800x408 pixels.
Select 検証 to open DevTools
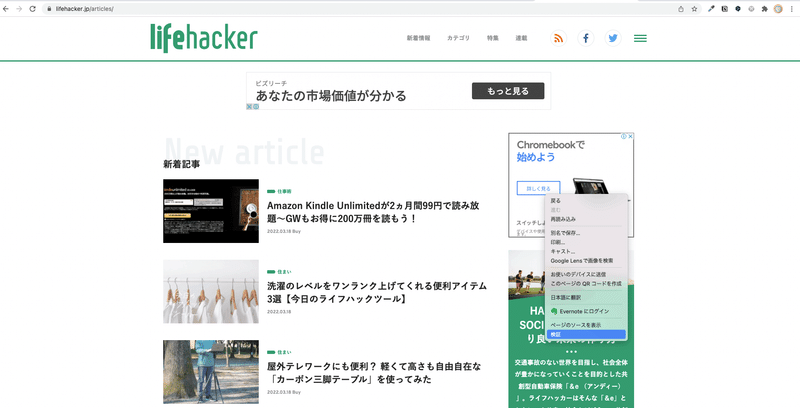click(x=586, y=335)
